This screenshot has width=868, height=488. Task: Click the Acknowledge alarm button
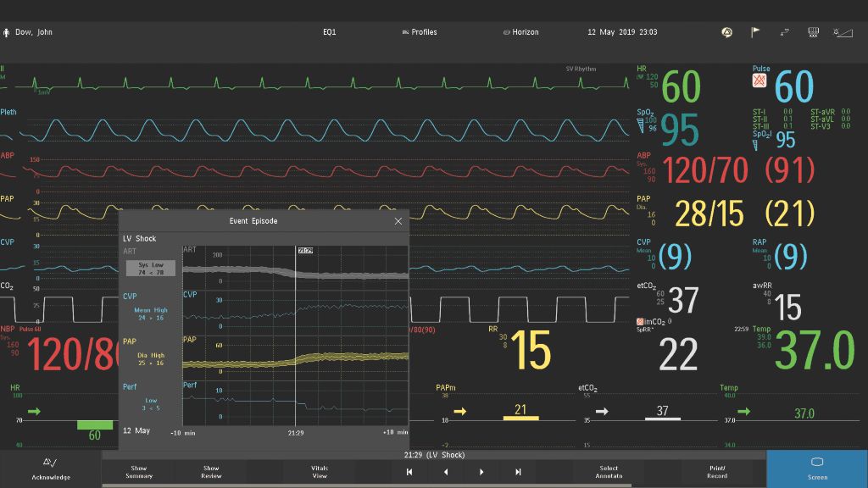point(50,469)
